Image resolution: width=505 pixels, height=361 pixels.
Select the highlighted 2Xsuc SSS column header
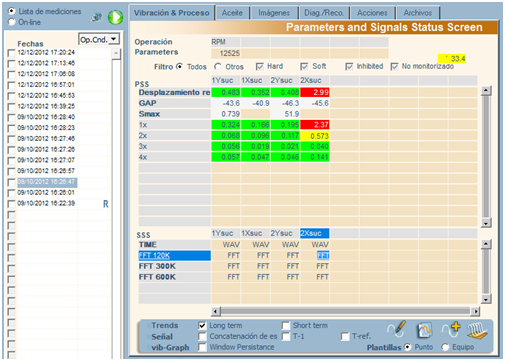coord(314,233)
